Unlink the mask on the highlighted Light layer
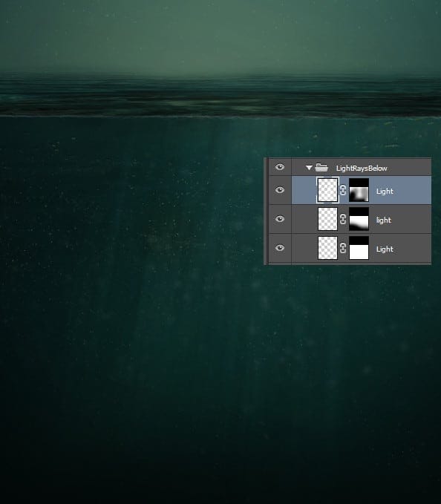This screenshot has width=441, height=504. click(x=343, y=190)
